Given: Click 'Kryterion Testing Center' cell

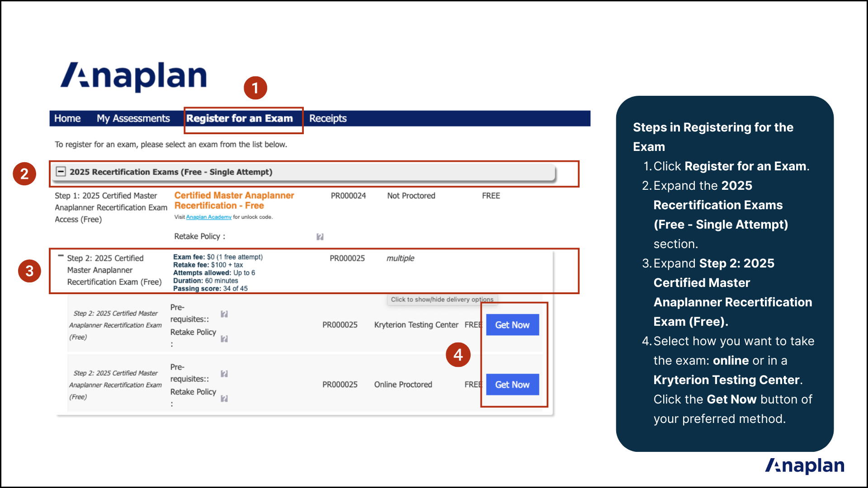Looking at the screenshot, I should (416, 325).
